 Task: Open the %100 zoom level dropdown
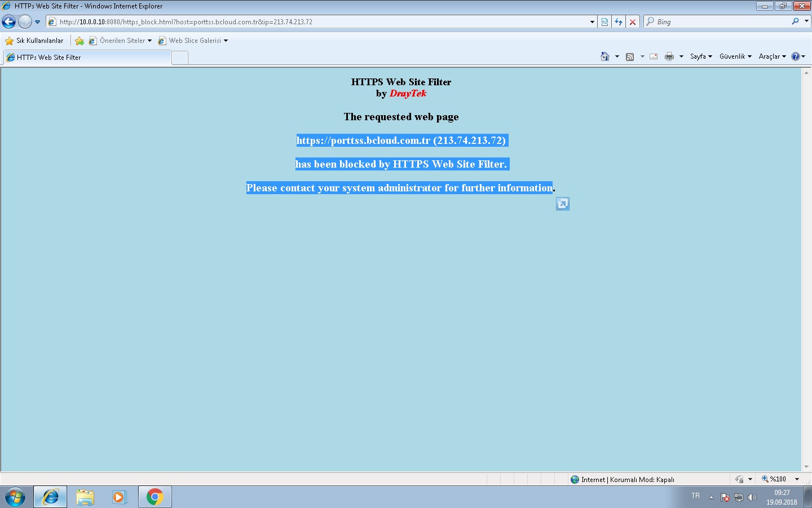(x=797, y=479)
